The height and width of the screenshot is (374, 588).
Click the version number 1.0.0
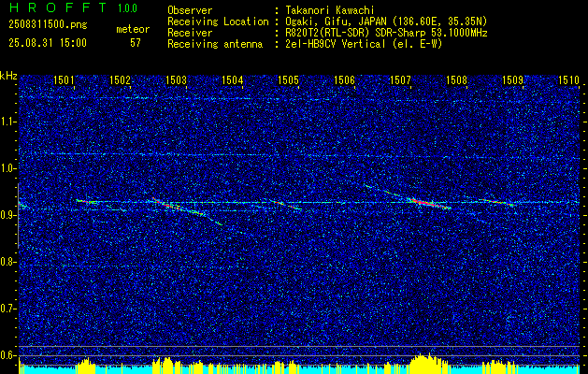click(x=127, y=8)
